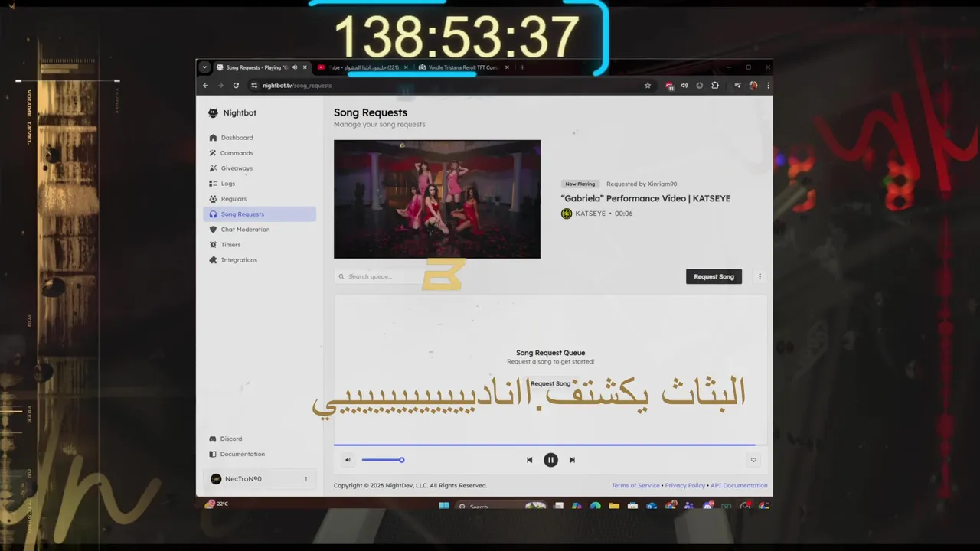This screenshot has height=551, width=980.
Task: Open a new browser tab
Action: coord(522,67)
